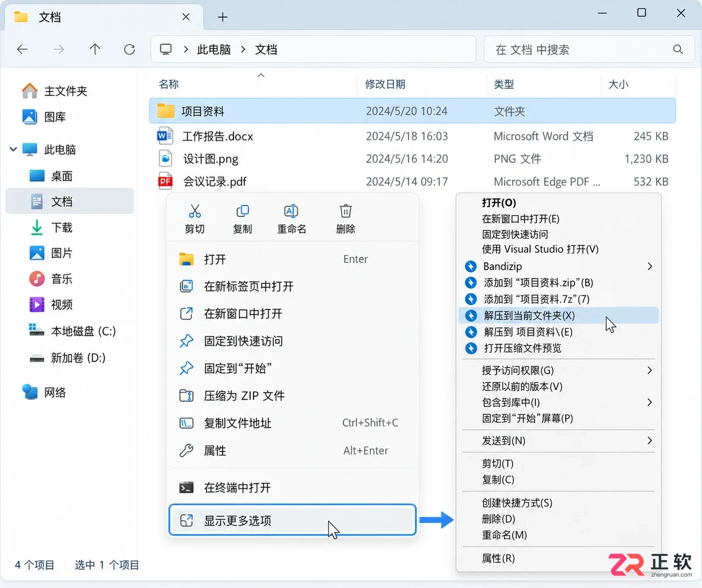The height and width of the screenshot is (588, 702).
Task: Click chevron before 文档 in address bar
Action: (243, 49)
